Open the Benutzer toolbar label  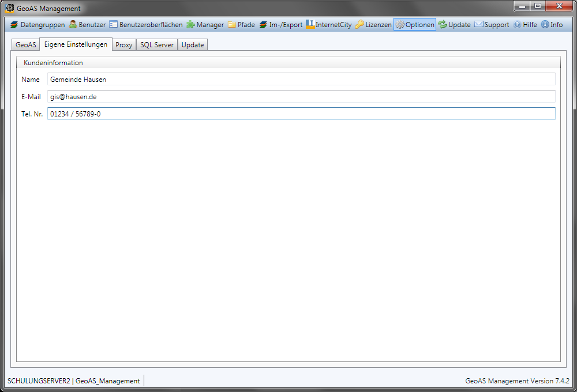(x=92, y=25)
